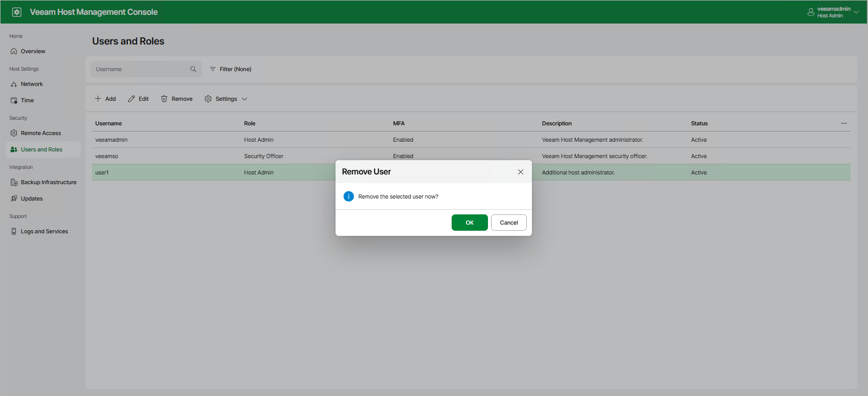Sort by the Description column header
The width and height of the screenshot is (868, 396).
(x=557, y=123)
